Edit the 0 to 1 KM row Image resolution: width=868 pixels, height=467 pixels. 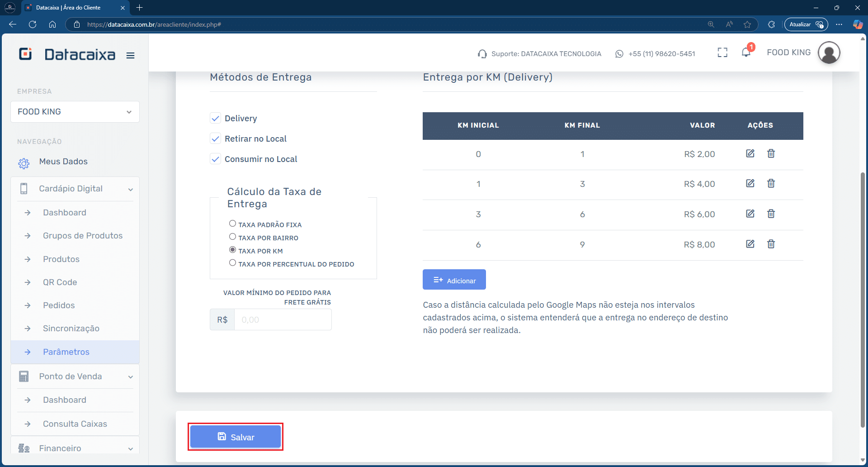(x=750, y=153)
